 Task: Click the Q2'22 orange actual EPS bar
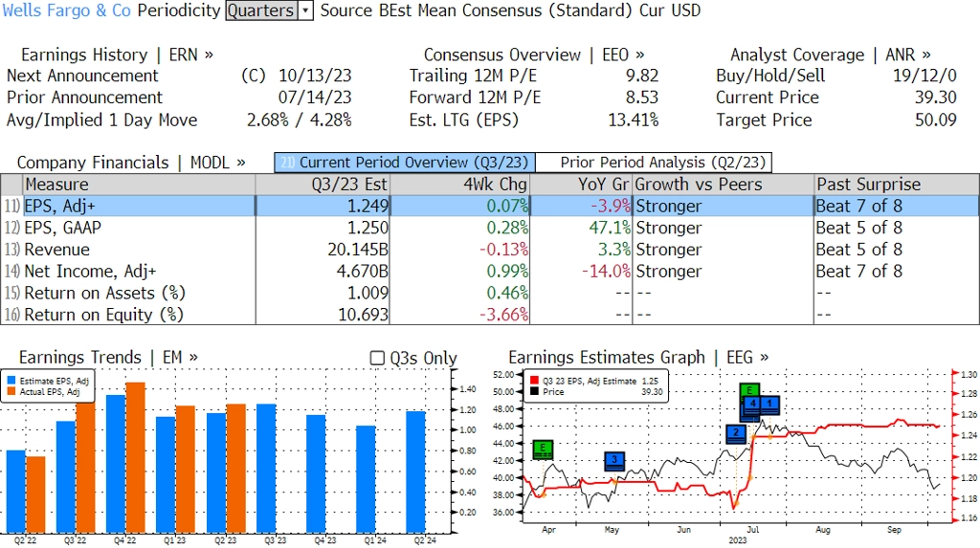coord(35,494)
